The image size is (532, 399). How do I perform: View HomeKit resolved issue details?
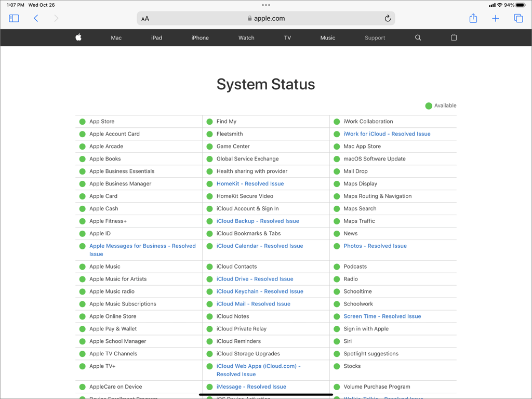[x=250, y=183]
